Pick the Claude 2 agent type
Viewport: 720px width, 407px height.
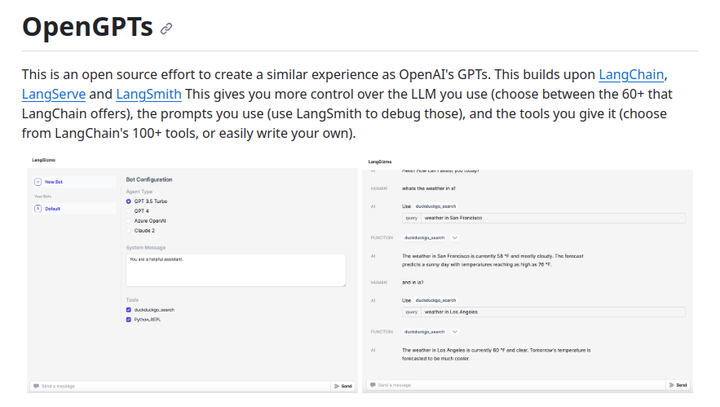129,230
